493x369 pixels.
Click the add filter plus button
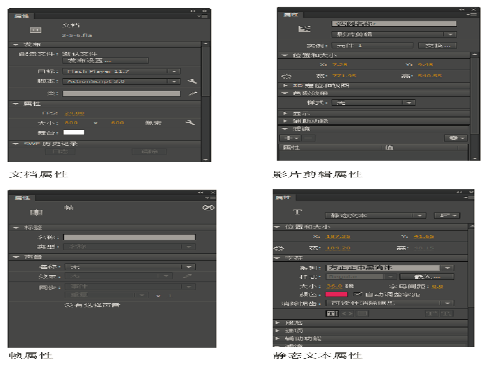click(x=290, y=138)
